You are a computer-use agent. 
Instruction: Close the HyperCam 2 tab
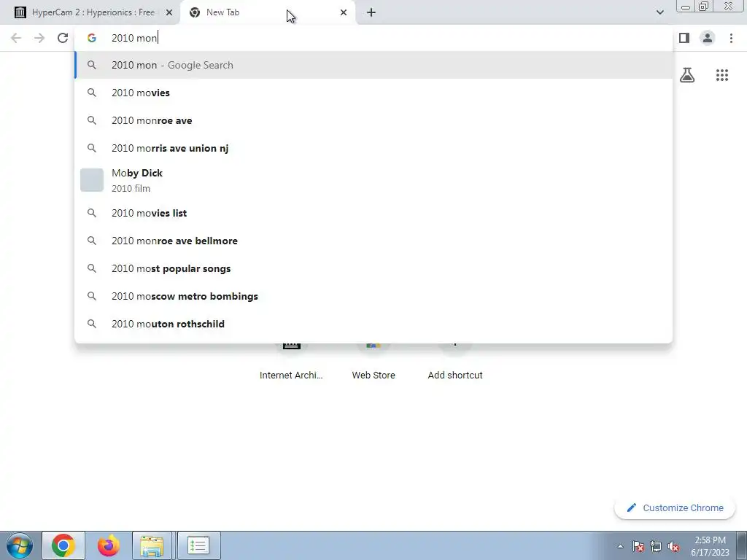169,12
